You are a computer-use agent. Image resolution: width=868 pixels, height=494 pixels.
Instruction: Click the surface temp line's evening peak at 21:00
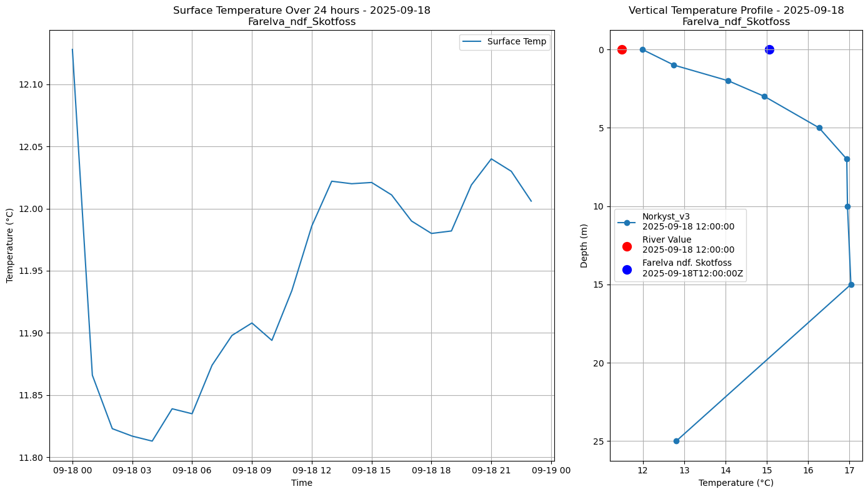(491, 159)
